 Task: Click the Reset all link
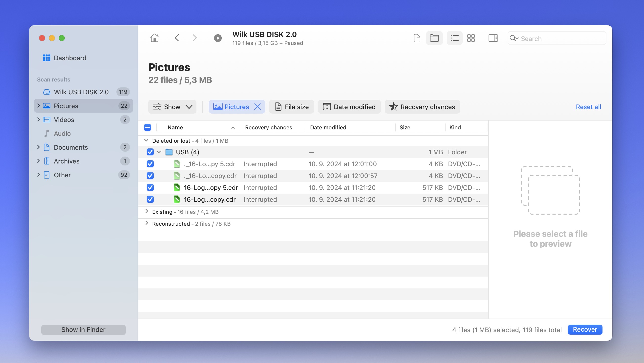[588, 107]
